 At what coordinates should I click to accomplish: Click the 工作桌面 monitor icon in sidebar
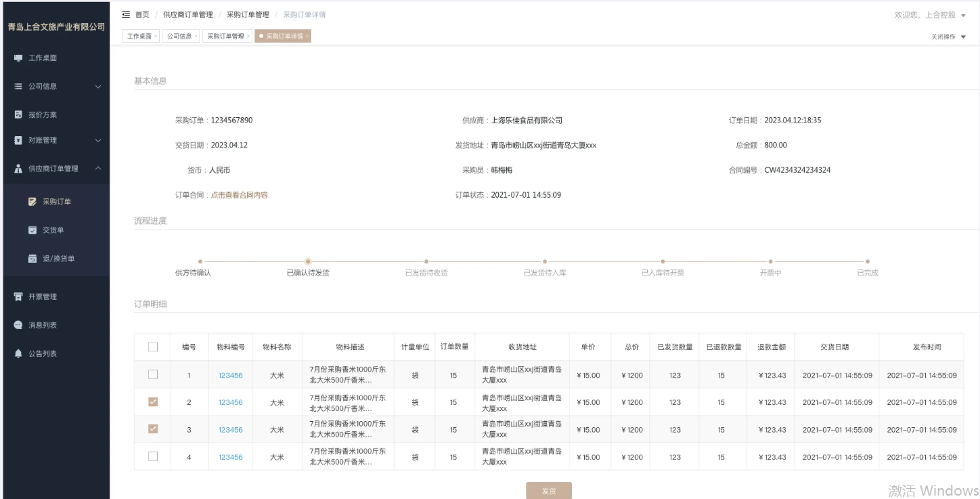click(18, 58)
